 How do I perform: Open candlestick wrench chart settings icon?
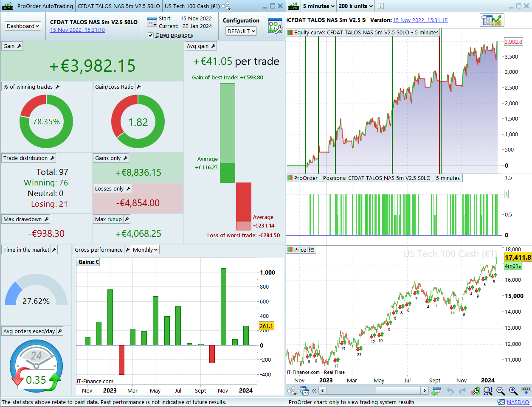pyautogui.click(x=476, y=391)
